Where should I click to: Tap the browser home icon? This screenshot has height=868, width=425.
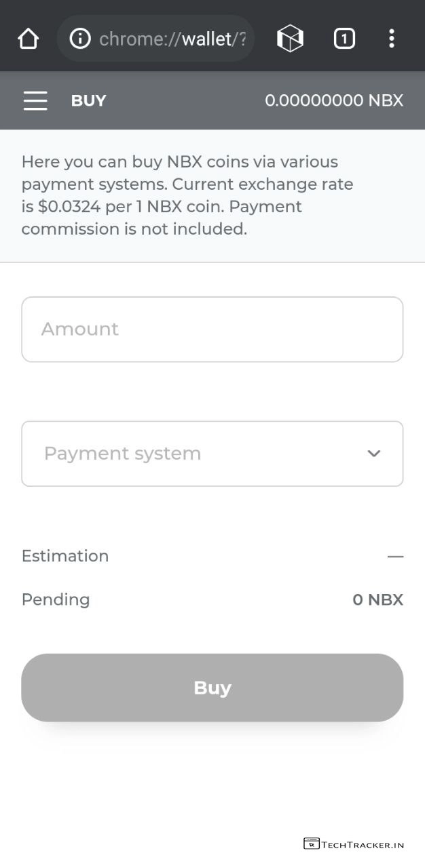point(29,39)
